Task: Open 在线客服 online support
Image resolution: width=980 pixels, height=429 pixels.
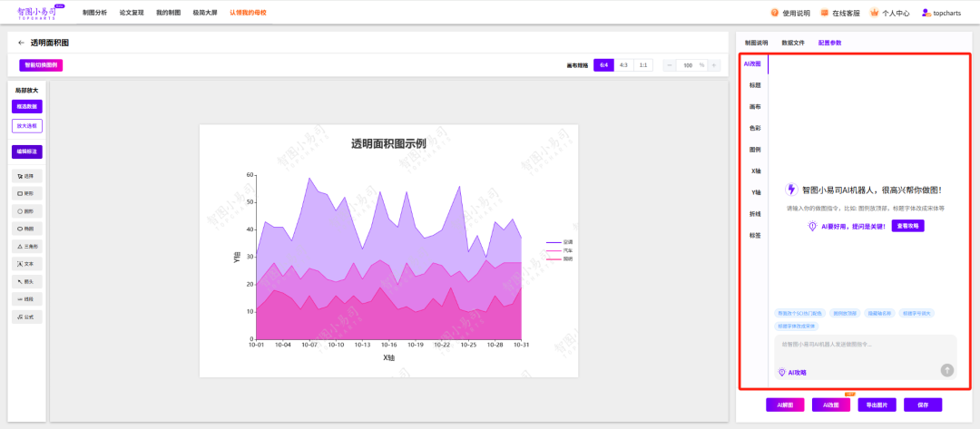Action: pos(839,13)
